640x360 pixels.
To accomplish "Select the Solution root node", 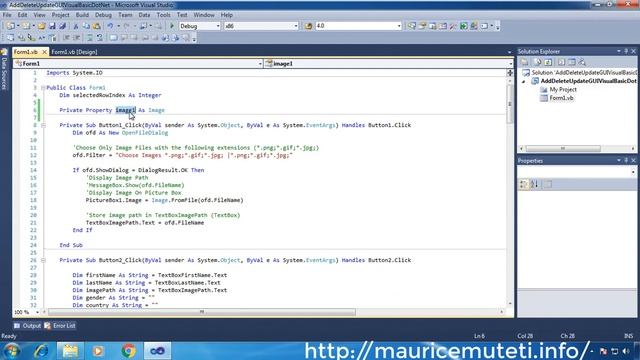I will click(x=580, y=73).
